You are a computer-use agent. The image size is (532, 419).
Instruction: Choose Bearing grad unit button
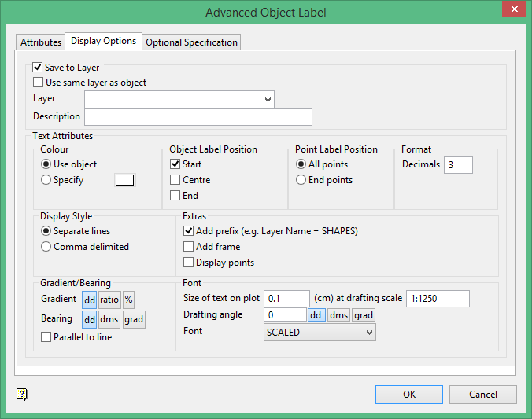pos(134,319)
